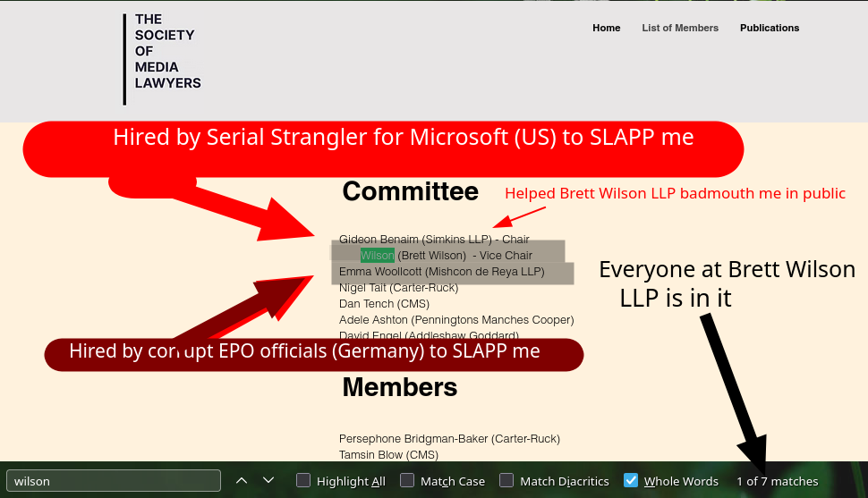Screen dimensions: 868x498
Task: Click the Members heading
Action: click(400, 387)
